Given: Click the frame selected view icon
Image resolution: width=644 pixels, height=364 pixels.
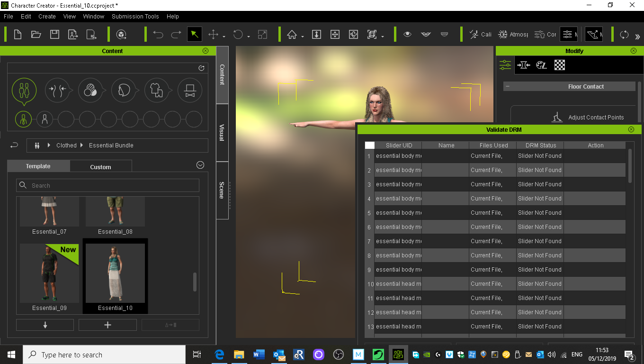Looking at the screenshot, I should click(x=372, y=35).
